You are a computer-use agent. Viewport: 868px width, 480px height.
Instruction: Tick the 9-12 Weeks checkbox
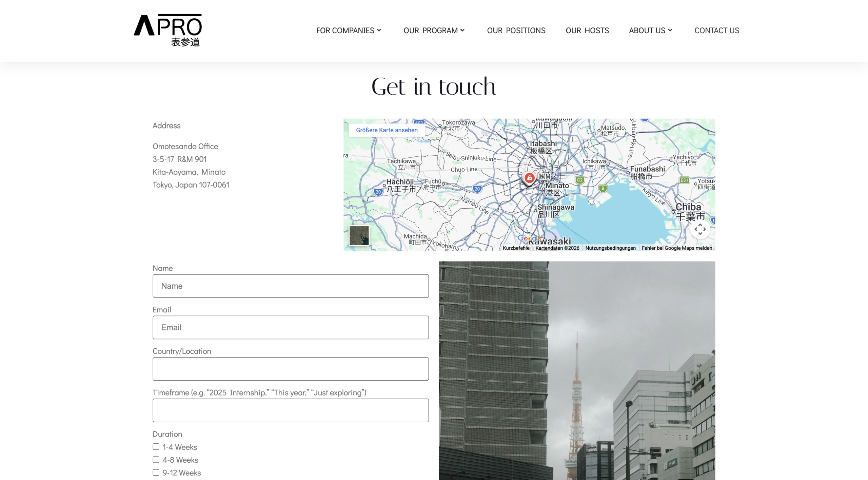coord(156,472)
